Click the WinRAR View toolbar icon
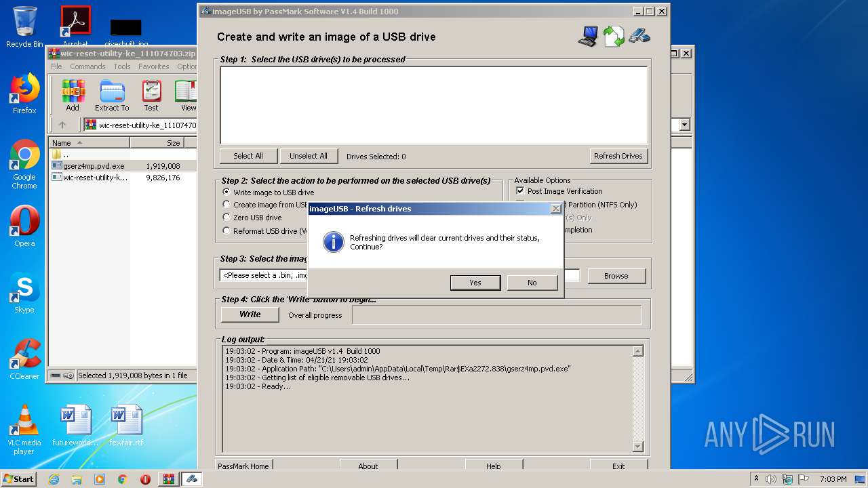Screen dimensions: 868x488 click(x=186, y=96)
